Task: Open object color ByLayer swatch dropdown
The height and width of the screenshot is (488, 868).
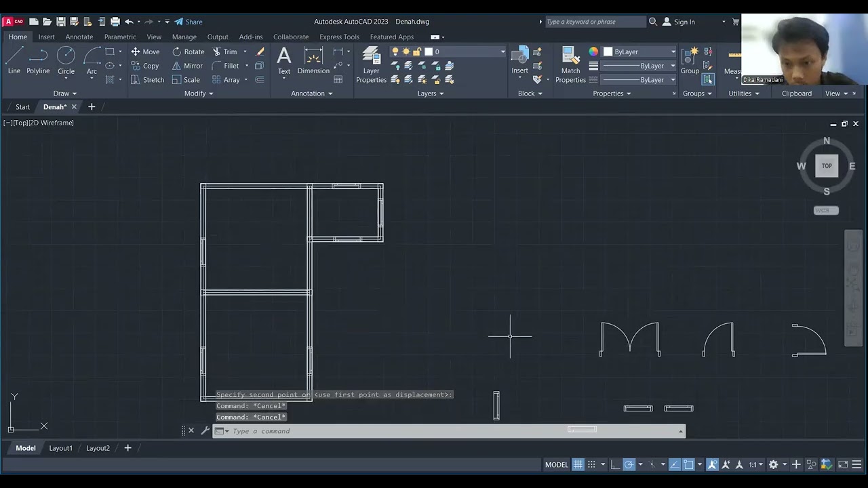Action: (639, 52)
